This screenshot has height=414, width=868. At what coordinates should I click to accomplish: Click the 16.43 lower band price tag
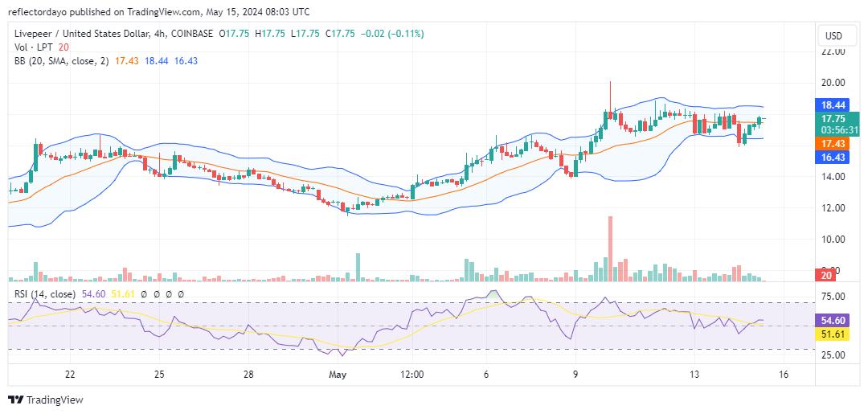click(x=833, y=158)
